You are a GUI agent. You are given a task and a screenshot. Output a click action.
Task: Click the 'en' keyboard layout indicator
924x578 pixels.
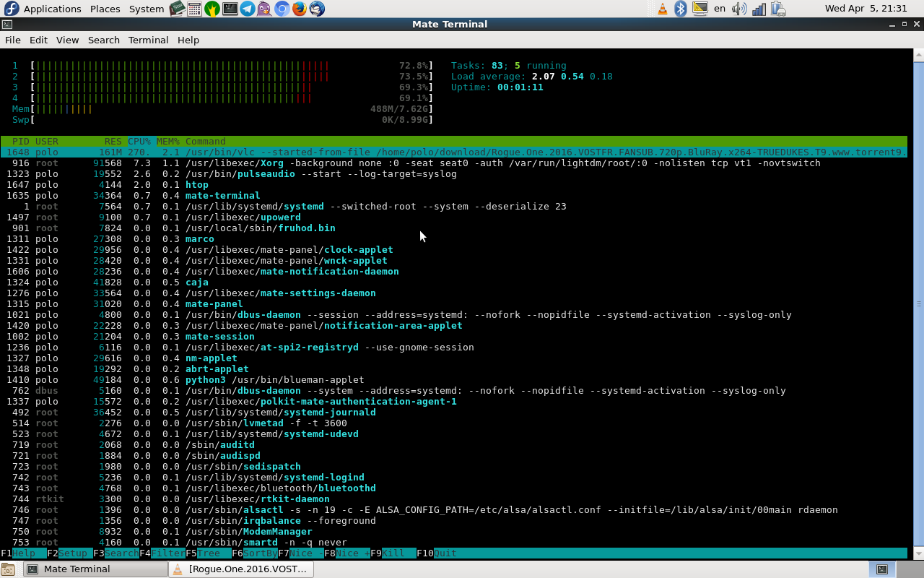click(x=719, y=9)
